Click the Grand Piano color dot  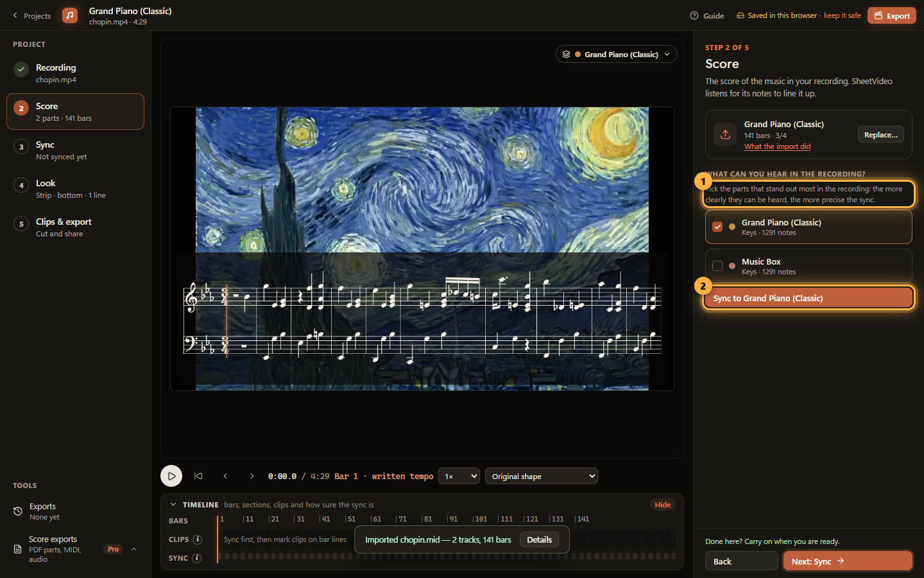(x=732, y=227)
